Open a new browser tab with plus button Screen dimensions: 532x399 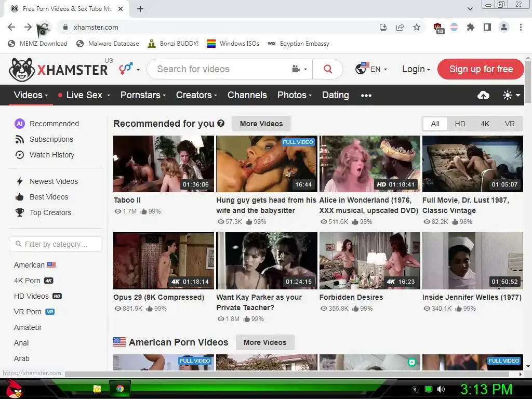tap(140, 9)
